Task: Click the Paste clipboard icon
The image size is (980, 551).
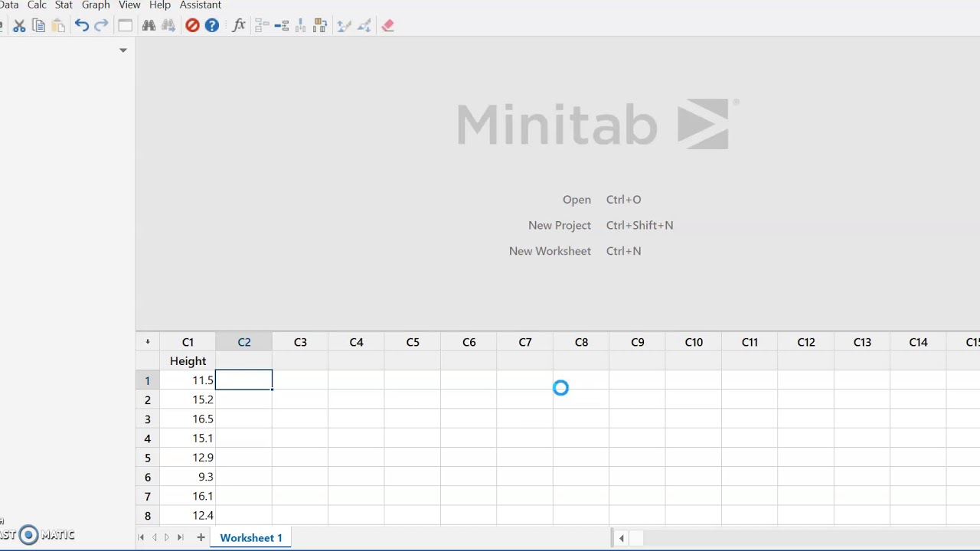Action: pos(58,25)
